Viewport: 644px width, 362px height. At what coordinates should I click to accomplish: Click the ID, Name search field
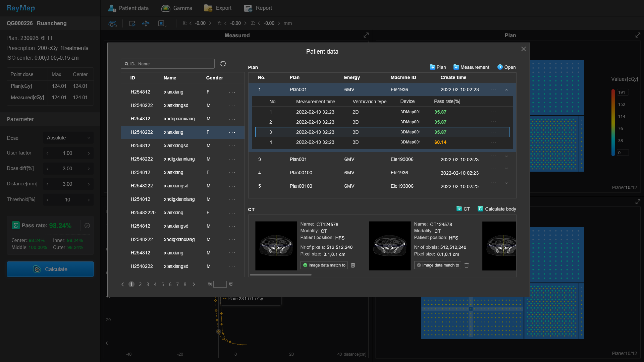click(168, 64)
